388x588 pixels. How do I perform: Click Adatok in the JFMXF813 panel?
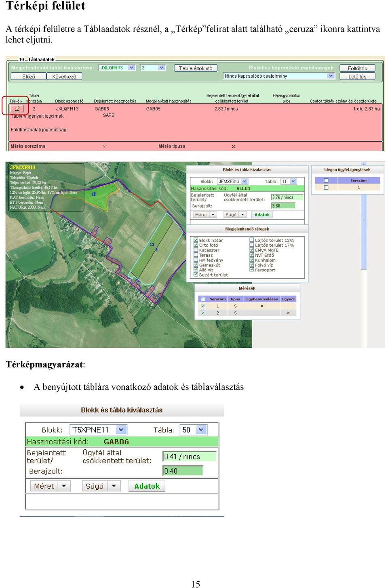(x=262, y=215)
